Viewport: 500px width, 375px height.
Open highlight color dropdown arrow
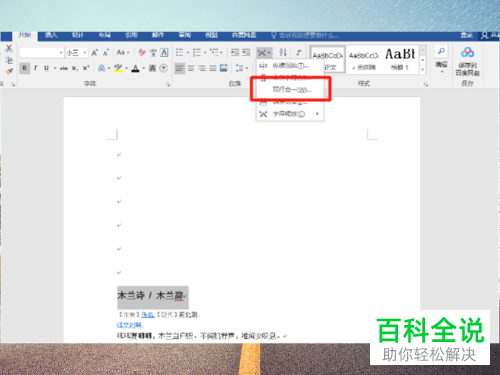coord(126,68)
